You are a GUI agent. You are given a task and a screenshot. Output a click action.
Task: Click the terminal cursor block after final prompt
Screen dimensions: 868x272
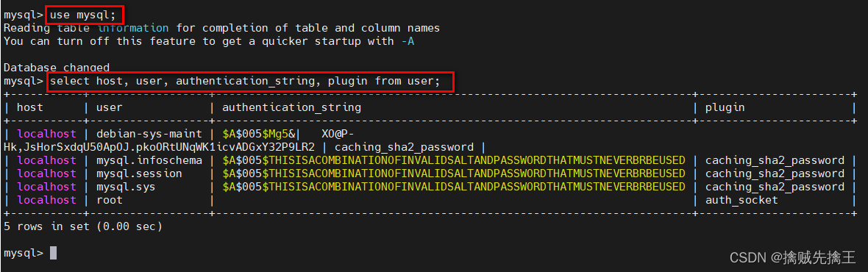click(53, 253)
